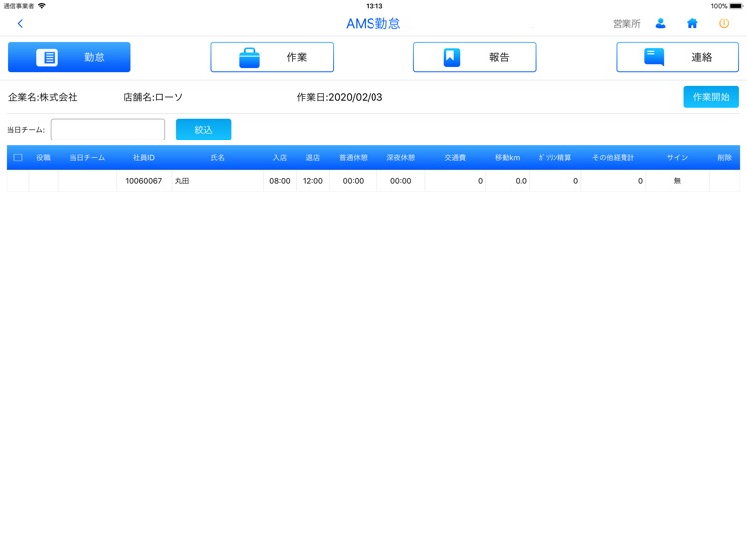Viewport: 747px width, 560px height.
Task: Tap the 作業開始 start work button
Action: coord(711,97)
